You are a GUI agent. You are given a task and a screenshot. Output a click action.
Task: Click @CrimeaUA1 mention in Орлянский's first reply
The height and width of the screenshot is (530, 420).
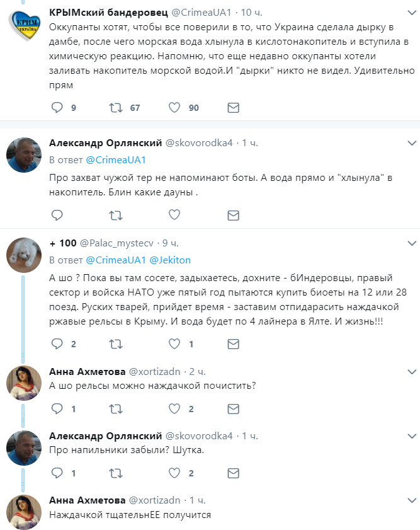coord(115,159)
